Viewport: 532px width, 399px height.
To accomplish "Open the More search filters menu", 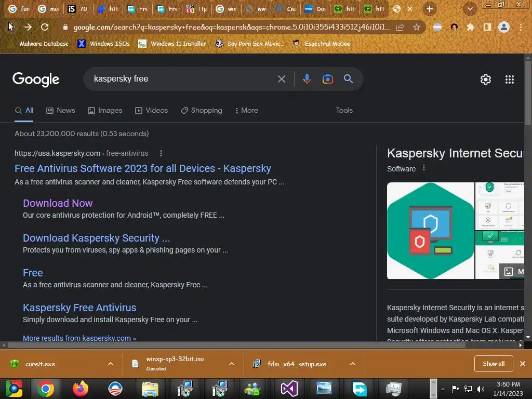I will point(247,111).
